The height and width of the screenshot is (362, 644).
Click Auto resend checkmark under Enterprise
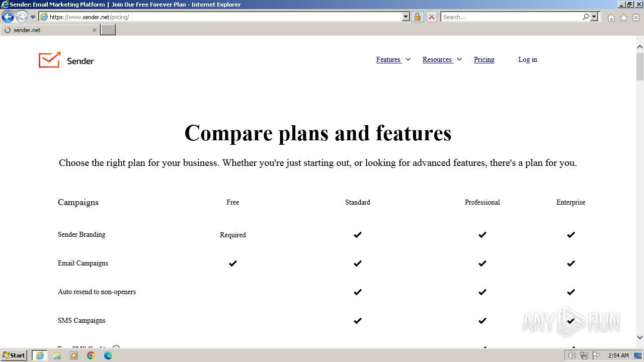(x=571, y=292)
